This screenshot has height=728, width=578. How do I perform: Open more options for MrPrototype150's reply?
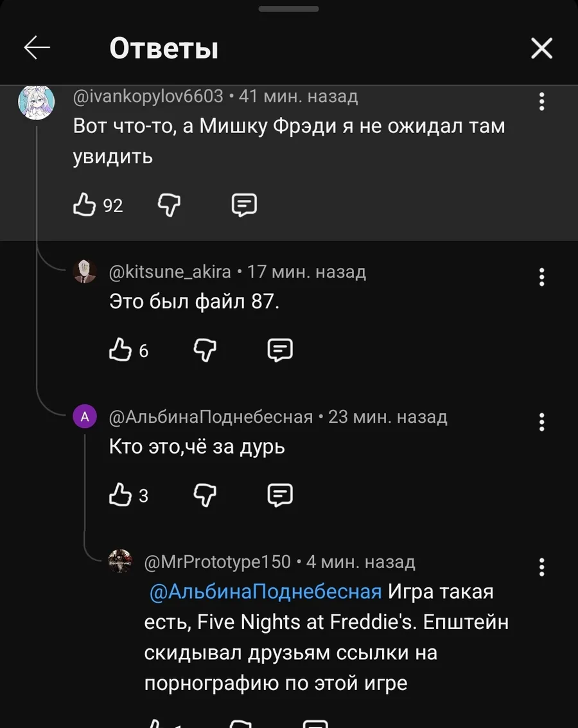tap(542, 567)
